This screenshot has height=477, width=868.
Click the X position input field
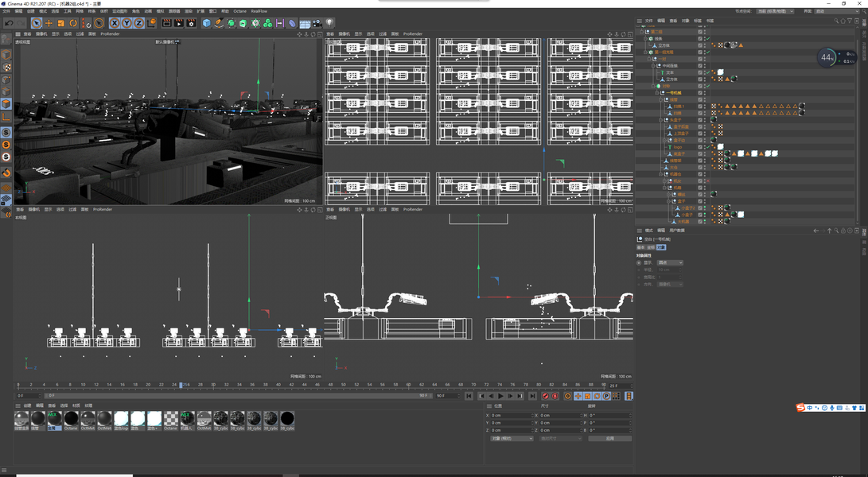(x=510, y=415)
